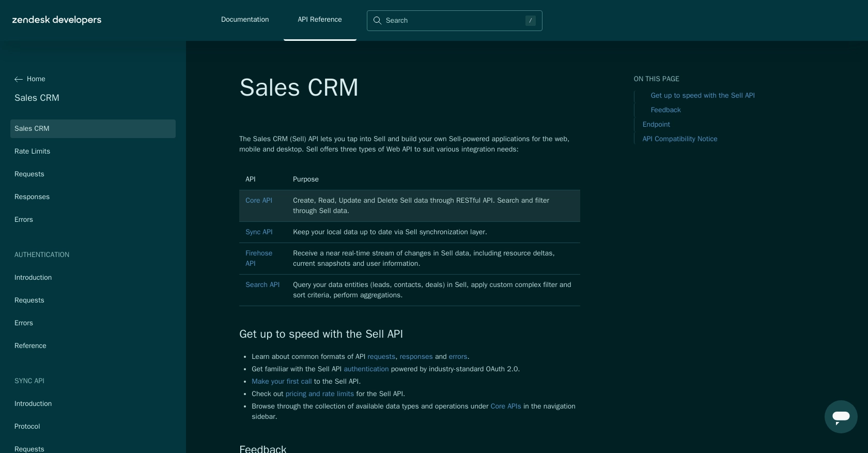This screenshot has height=453, width=868.
Task: Go to the zendesk developers logo
Action: [57, 20]
